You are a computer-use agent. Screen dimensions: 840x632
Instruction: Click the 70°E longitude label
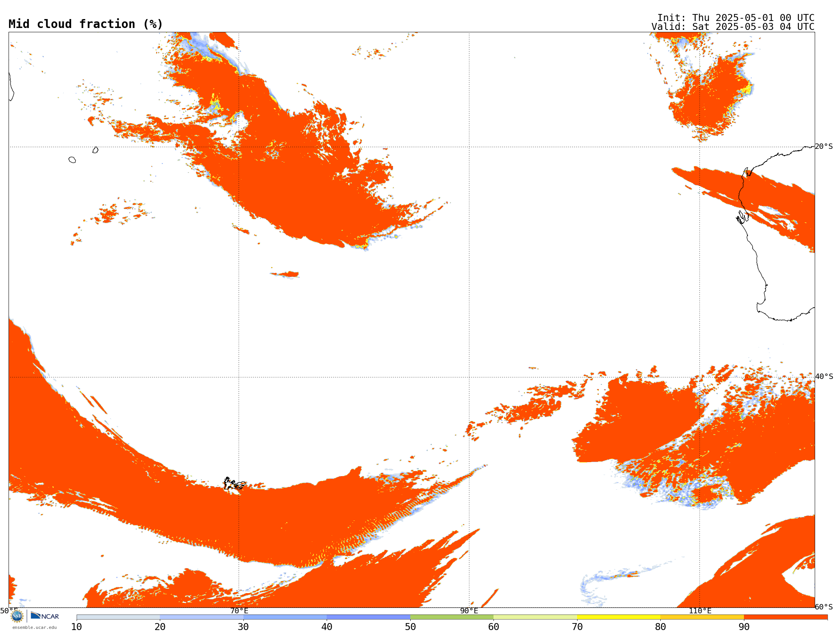pyautogui.click(x=239, y=611)
